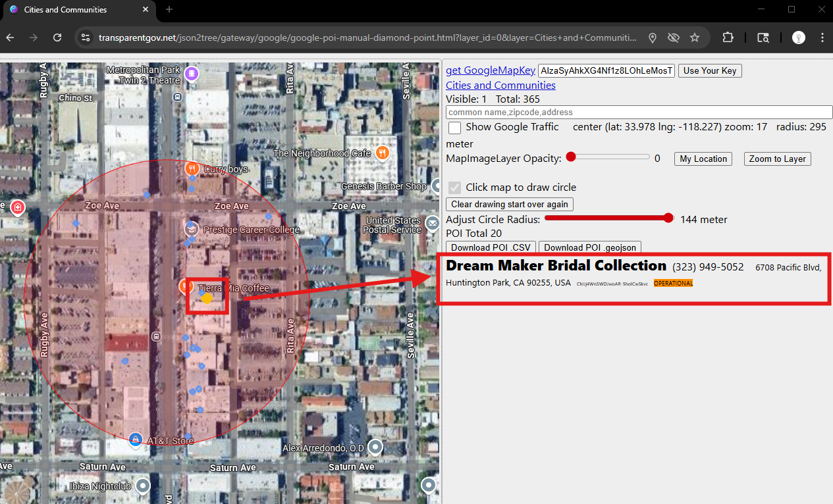Viewport: 833px width, 504px height.
Task: Select the Cities and Communities browser tab
Action: 80,10
